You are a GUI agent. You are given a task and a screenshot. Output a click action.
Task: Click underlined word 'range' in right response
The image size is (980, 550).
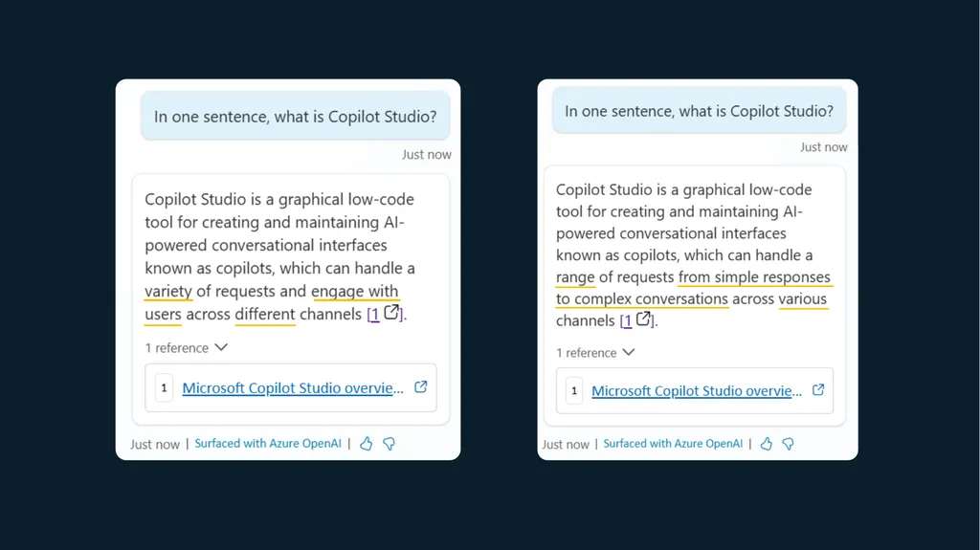pos(575,276)
